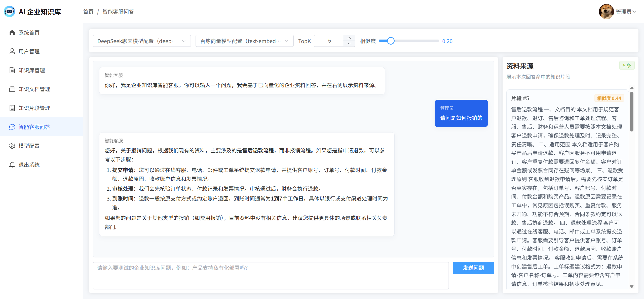The height and width of the screenshot is (299, 644).
Task: Click 展示本次回答命中的知识片段 subtitle
Action: (x=538, y=77)
